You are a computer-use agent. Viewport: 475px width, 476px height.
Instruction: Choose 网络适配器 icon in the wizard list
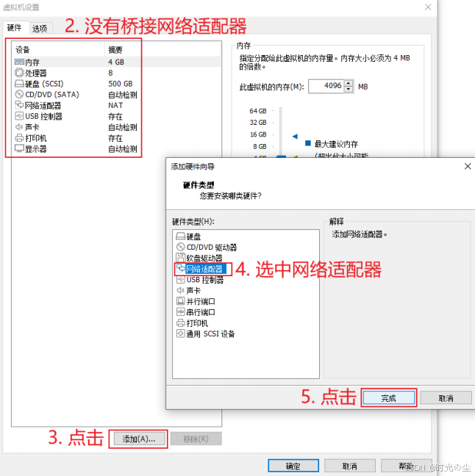click(x=181, y=269)
